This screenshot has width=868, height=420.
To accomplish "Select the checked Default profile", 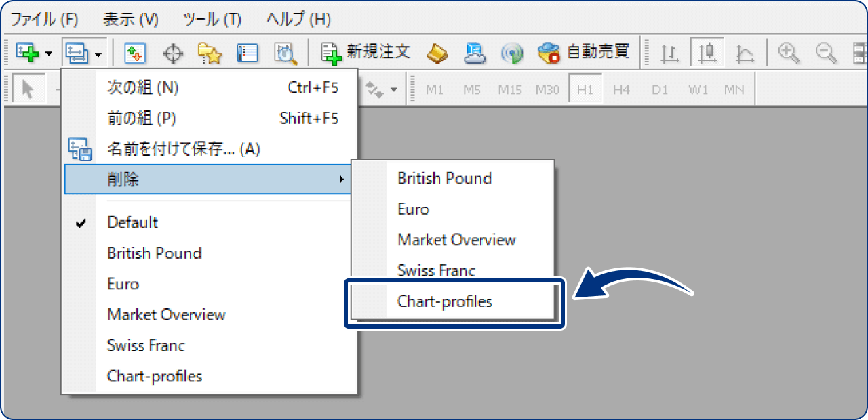I will 133,222.
